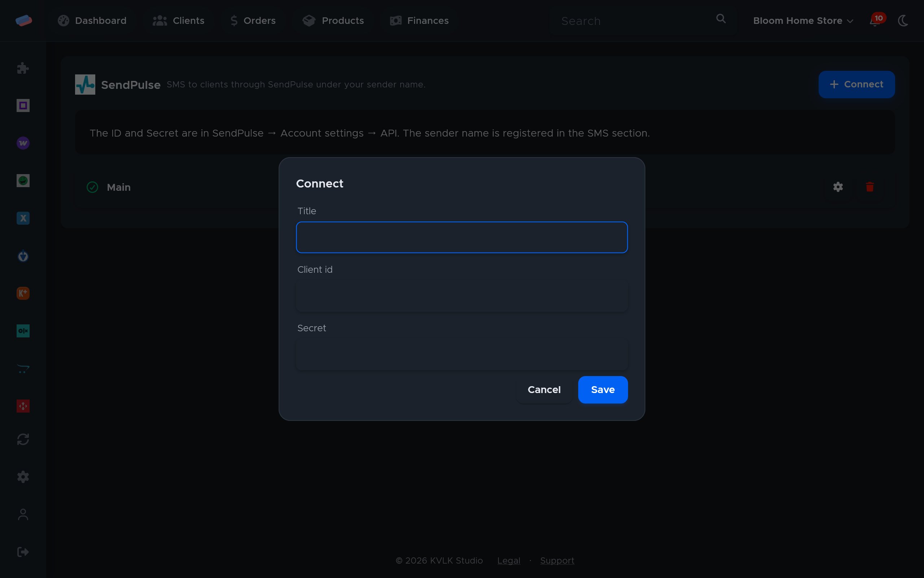Image resolution: width=924 pixels, height=578 pixels.
Task: Open the Support link in footer
Action: tap(557, 560)
